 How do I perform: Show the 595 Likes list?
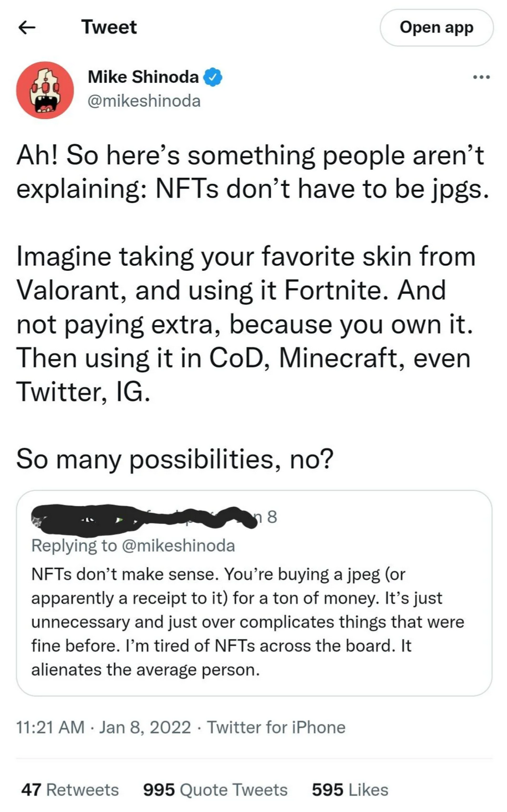pyautogui.click(x=349, y=790)
